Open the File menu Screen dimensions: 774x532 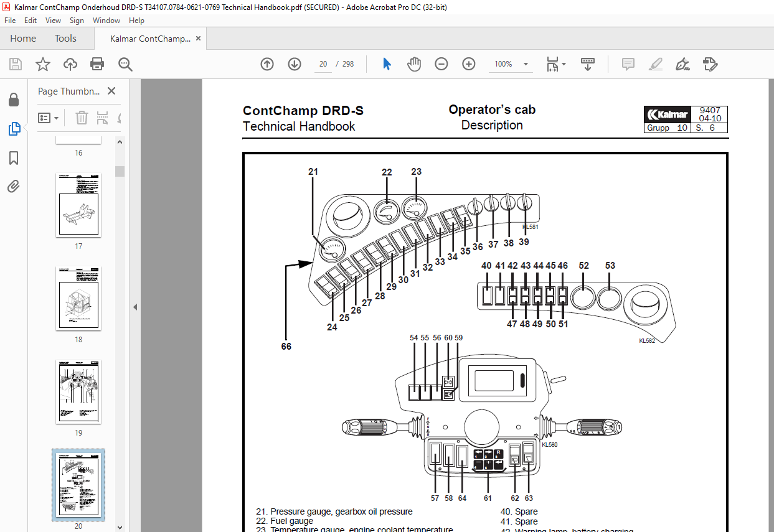tap(11, 21)
